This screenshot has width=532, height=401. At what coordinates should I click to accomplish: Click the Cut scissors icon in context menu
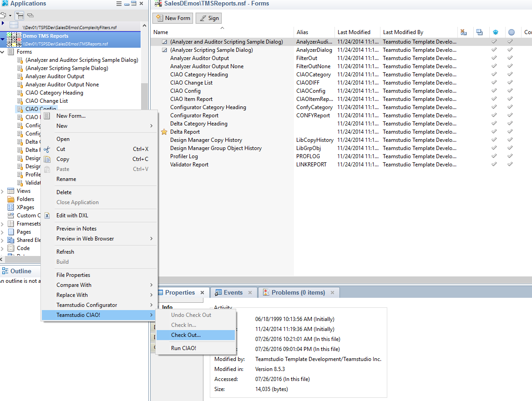[47, 149]
